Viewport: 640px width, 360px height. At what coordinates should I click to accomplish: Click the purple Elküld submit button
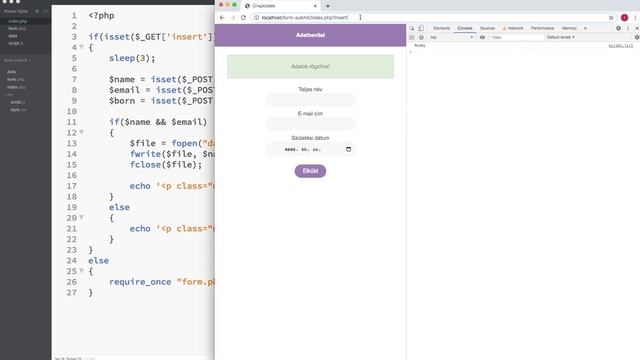coord(310,171)
